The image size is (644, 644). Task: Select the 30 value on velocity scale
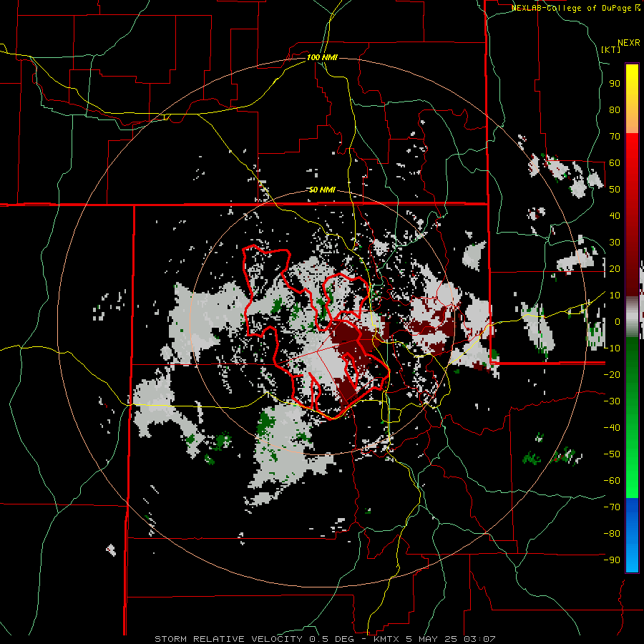click(x=615, y=243)
